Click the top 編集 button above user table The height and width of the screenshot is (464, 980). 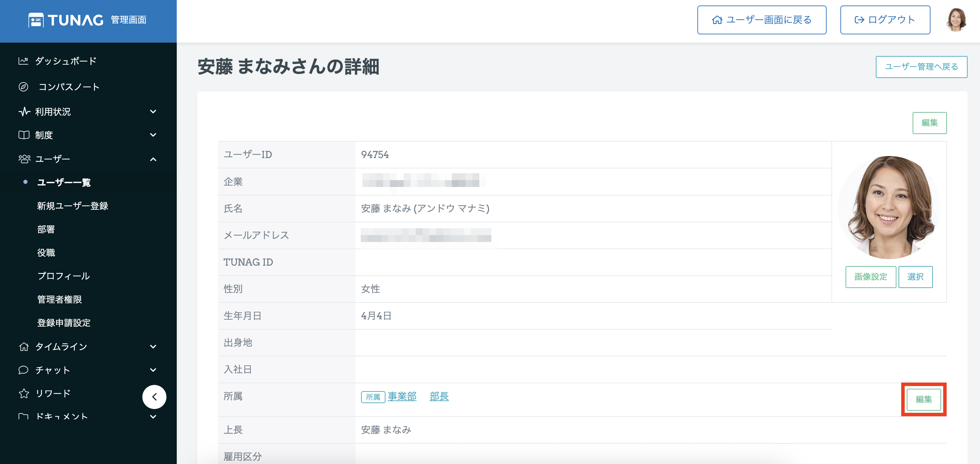[929, 123]
